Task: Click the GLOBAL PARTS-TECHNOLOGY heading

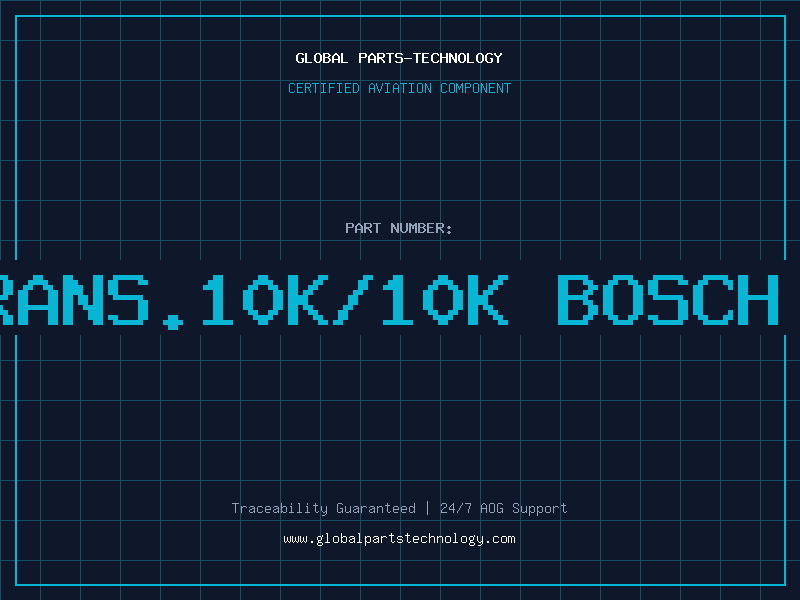Action: pos(399,58)
